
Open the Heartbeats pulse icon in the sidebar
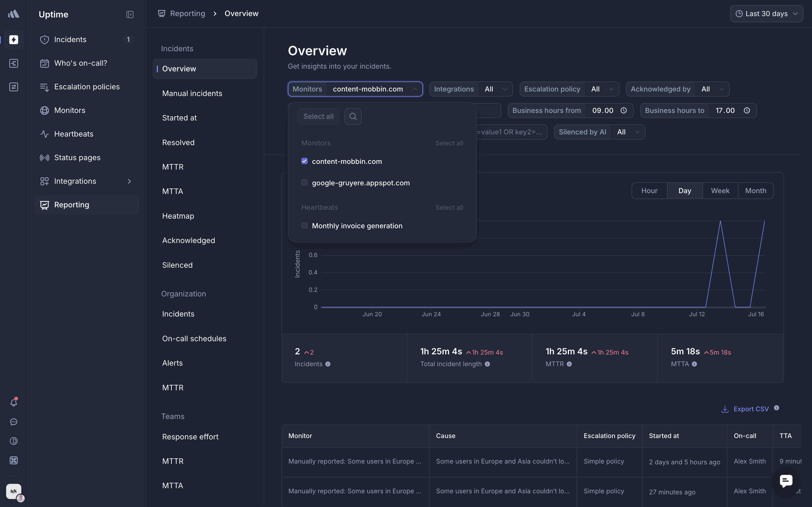pyautogui.click(x=45, y=134)
